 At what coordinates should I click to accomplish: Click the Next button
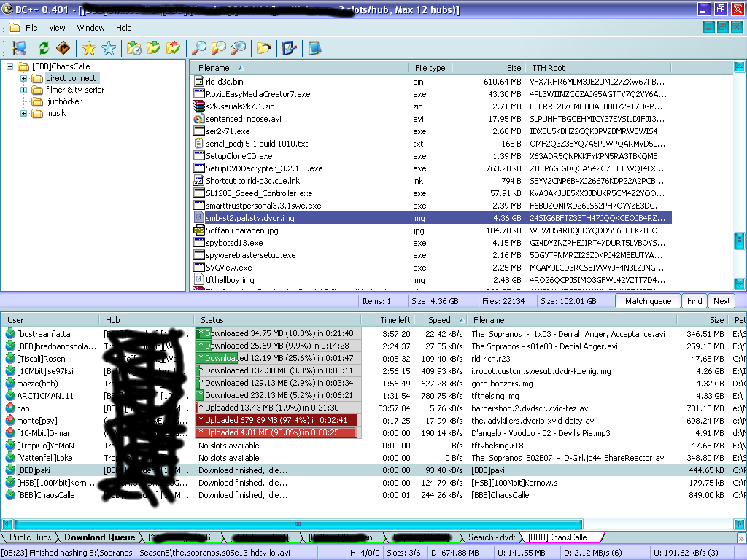[721, 301]
